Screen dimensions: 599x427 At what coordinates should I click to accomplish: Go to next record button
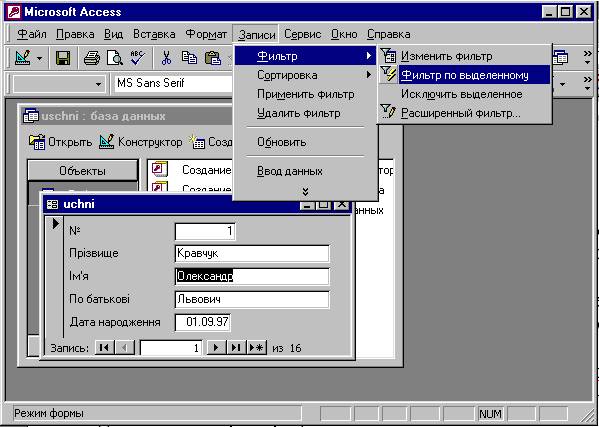(x=216, y=348)
